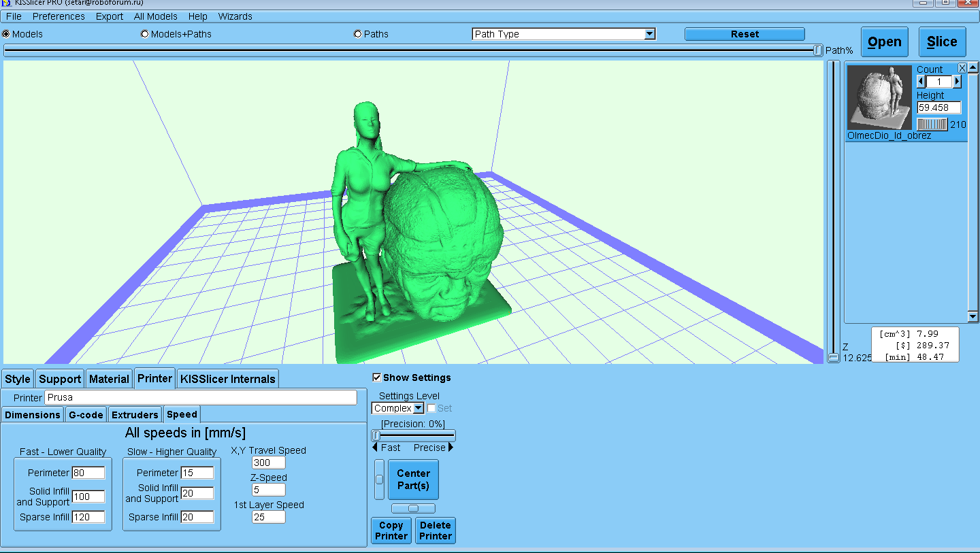Click the Precise right arrow under Precision
This screenshot has width=980, height=553.
click(x=451, y=448)
